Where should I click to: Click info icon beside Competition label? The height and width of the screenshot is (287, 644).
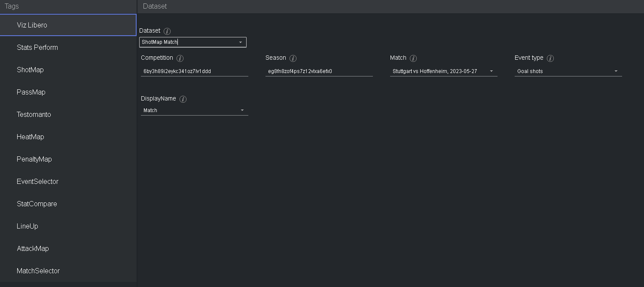point(180,58)
